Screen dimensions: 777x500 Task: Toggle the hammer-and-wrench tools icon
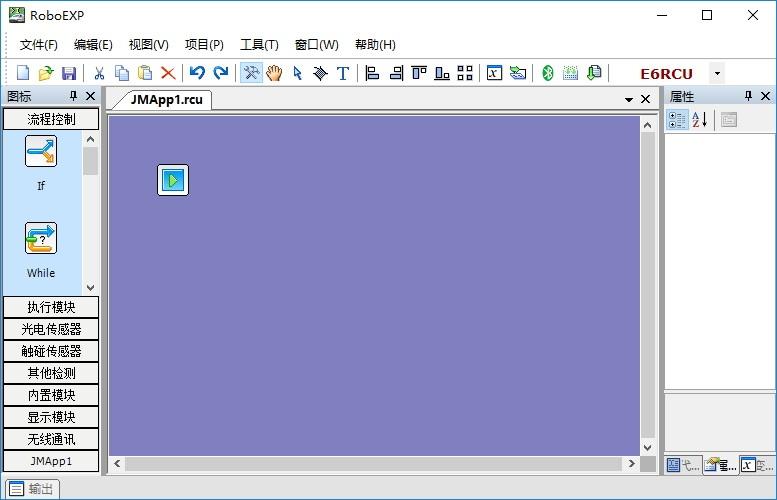(x=251, y=73)
